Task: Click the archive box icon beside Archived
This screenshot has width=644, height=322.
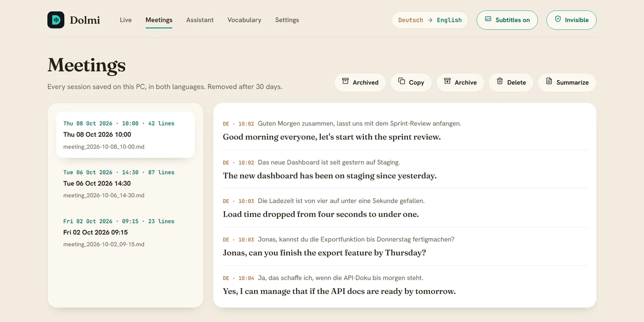Action: (345, 81)
